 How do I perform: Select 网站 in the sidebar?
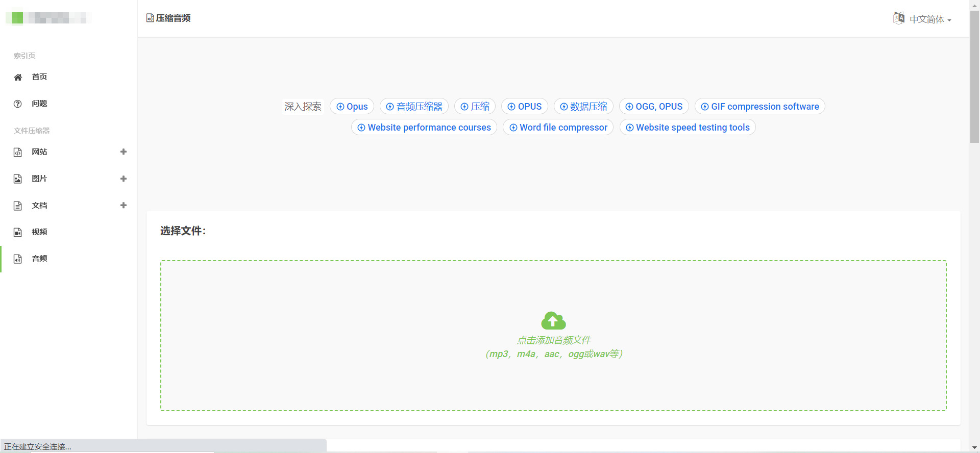pyautogui.click(x=39, y=152)
